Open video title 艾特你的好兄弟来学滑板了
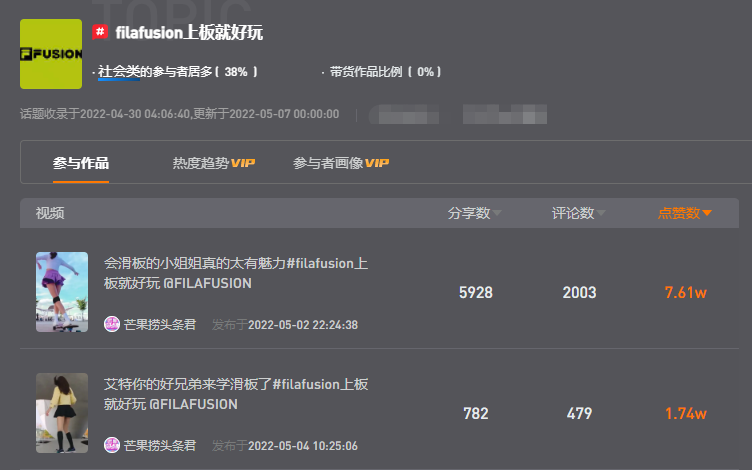This screenshot has width=752, height=470. 236,394
